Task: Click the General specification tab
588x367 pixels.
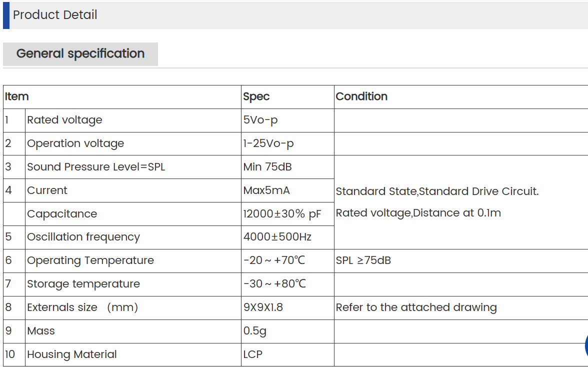Action: point(80,54)
